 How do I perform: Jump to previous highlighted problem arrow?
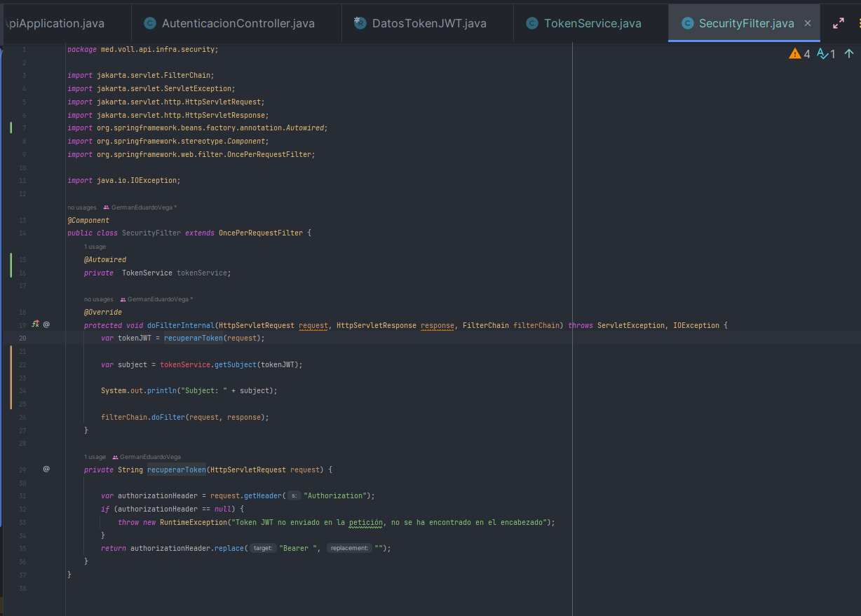(x=849, y=54)
